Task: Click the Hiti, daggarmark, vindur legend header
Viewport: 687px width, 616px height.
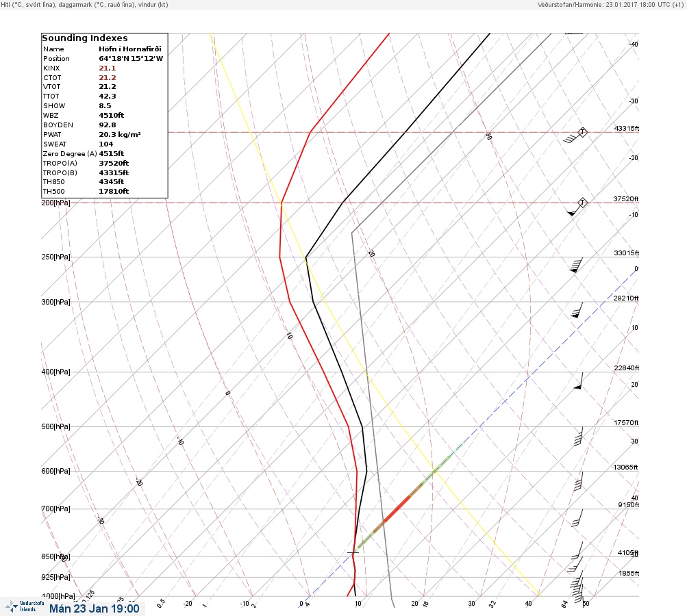Action: tap(84, 4)
